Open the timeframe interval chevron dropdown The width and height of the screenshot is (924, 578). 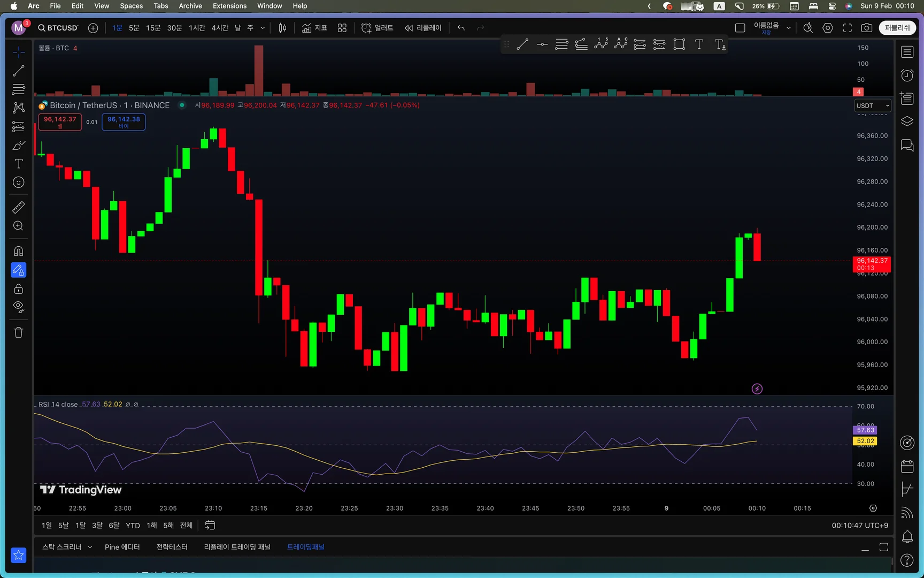pos(263,28)
